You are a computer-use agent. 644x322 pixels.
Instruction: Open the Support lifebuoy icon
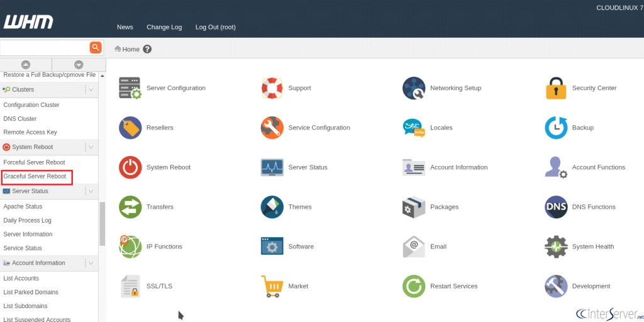click(x=272, y=88)
